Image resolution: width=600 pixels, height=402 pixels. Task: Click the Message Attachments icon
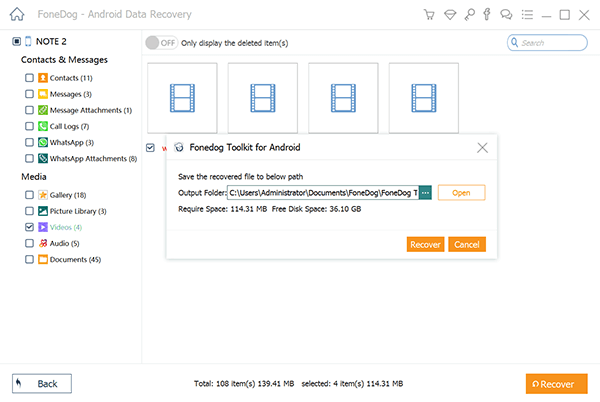click(43, 110)
